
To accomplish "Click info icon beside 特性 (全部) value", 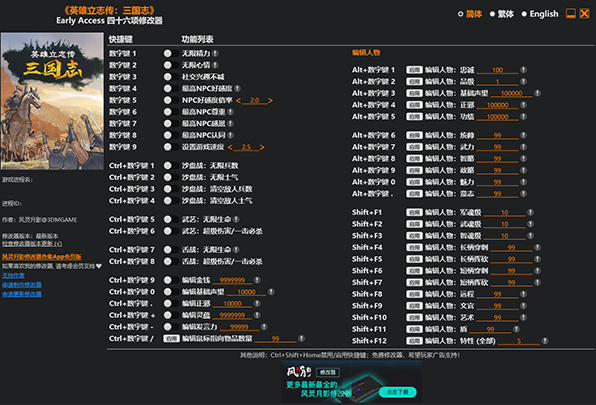I will 545,341.
